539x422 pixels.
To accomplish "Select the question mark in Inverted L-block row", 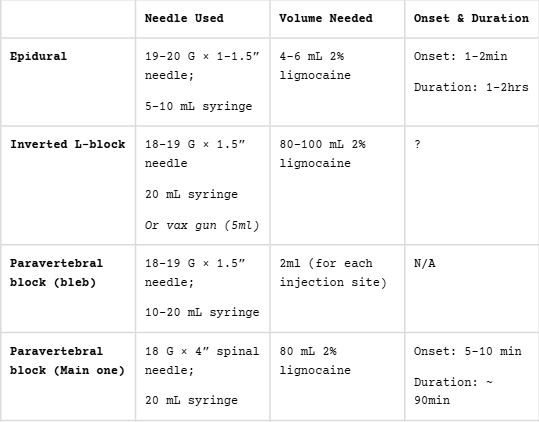I will tap(417, 144).
